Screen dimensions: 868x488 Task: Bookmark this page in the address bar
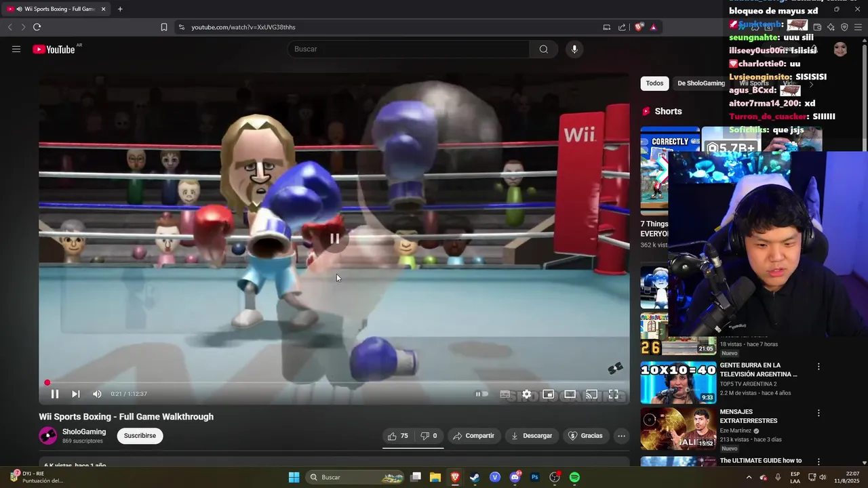tap(163, 27)
